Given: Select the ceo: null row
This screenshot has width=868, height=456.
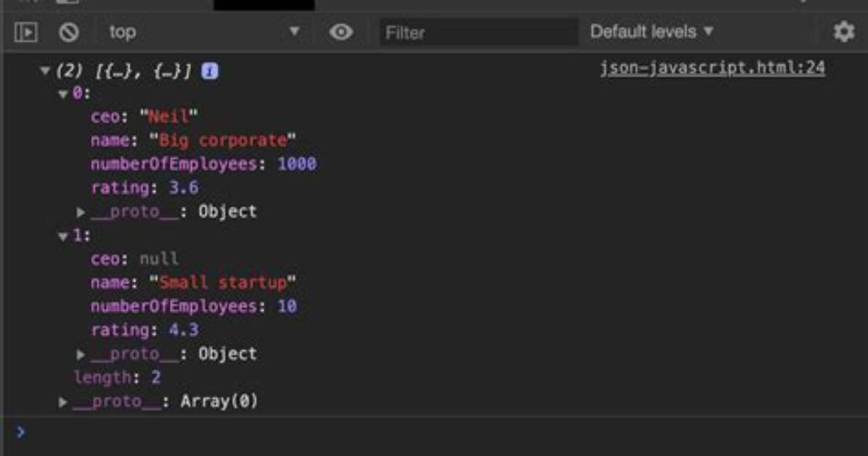Looking at the screenshot, I should (134, 258).
